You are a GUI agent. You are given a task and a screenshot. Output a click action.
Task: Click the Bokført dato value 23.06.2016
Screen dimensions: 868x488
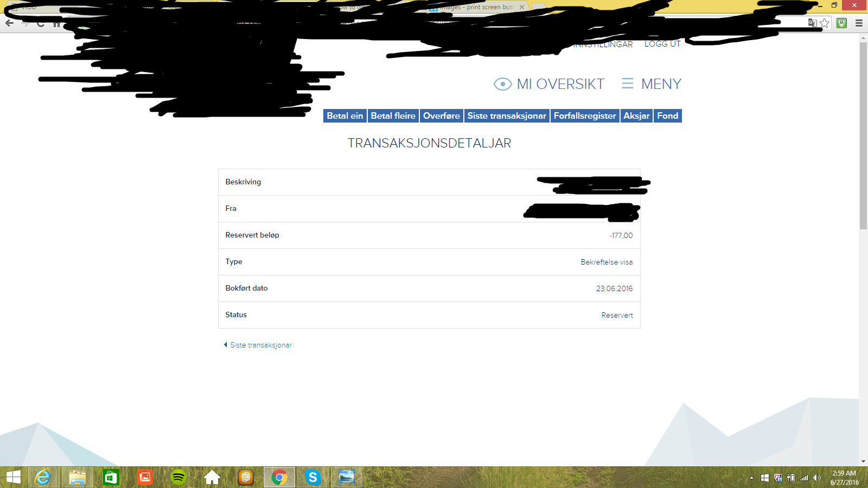614,288
